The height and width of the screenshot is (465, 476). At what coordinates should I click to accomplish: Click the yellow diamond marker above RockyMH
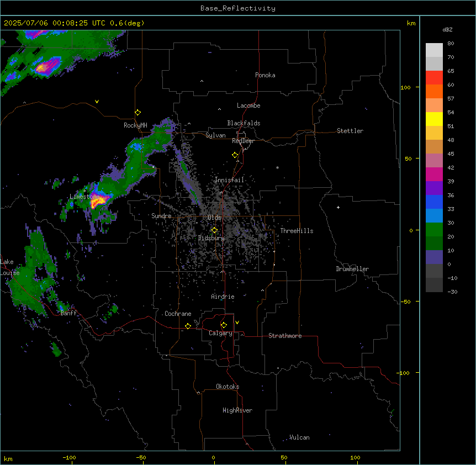(x=137, y=113)
